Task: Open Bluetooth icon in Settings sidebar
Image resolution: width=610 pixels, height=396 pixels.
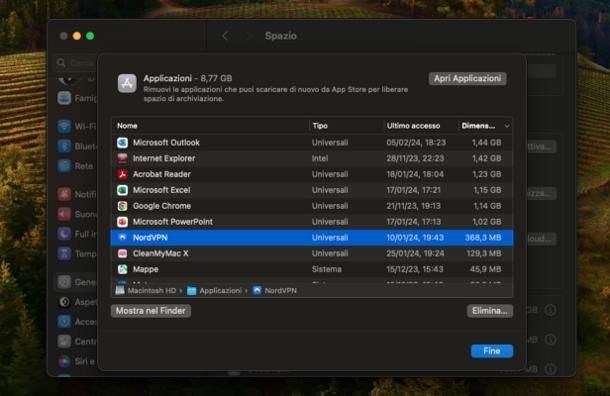Action: tap(64, 146)
